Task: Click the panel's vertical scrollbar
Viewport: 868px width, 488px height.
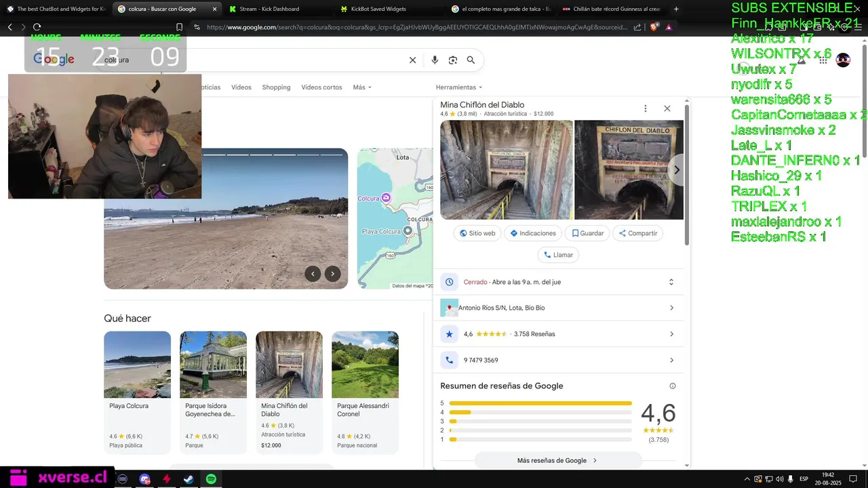Action: pyautogui.click(x=687, y=175)
